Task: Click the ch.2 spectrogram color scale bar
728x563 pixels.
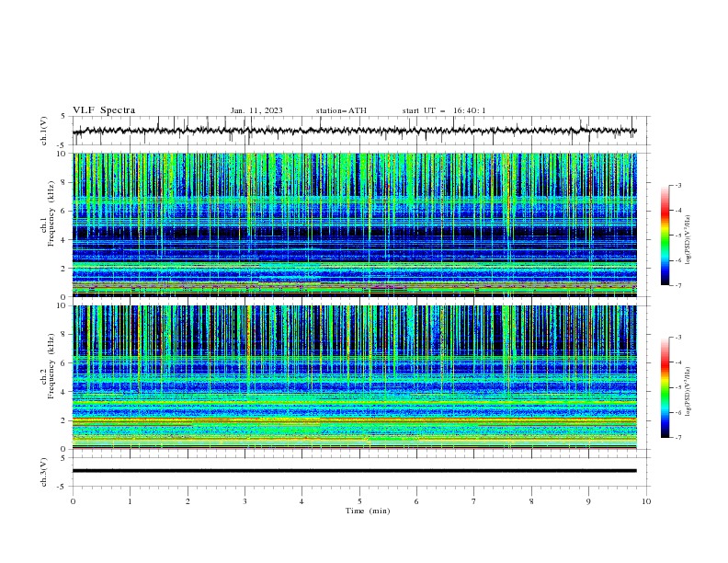Action: [x=665, y=387]
